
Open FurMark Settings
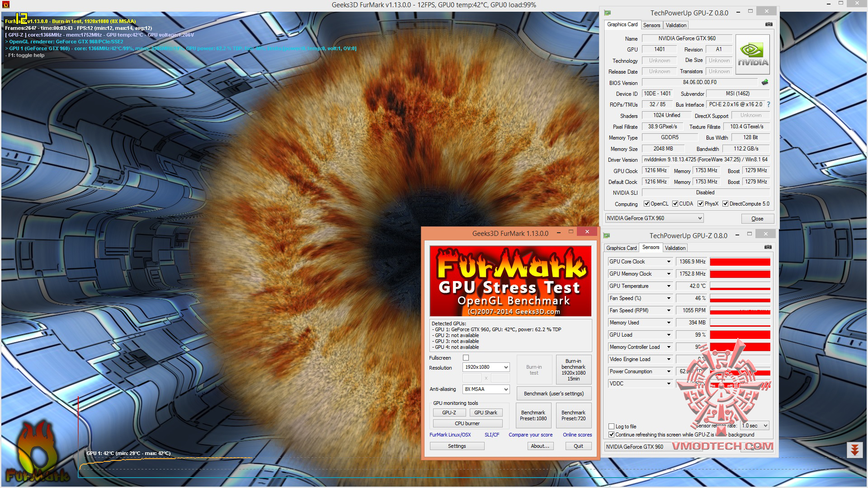457,446
